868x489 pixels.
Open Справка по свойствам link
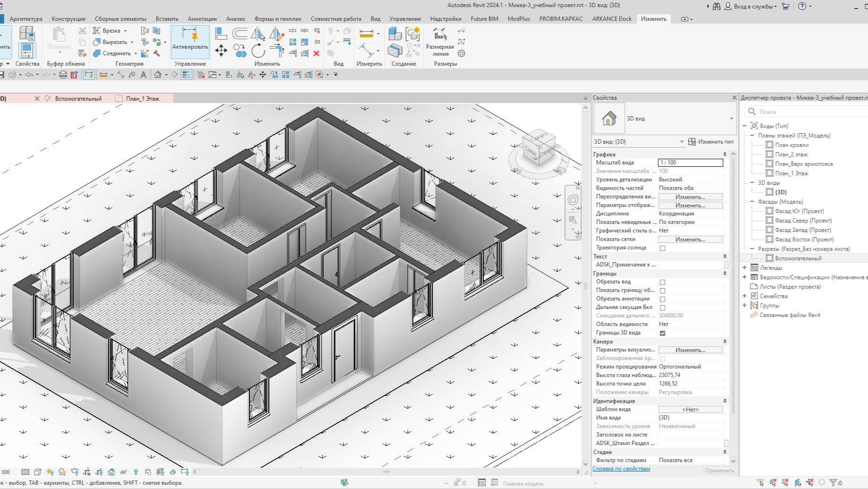pos(620,468)
